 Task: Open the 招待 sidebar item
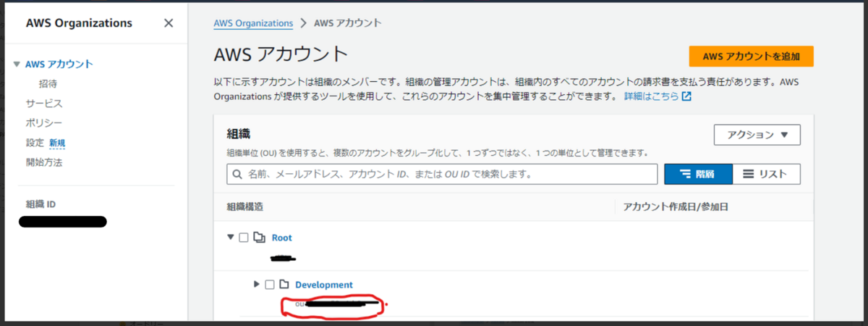tap(48, 84)
